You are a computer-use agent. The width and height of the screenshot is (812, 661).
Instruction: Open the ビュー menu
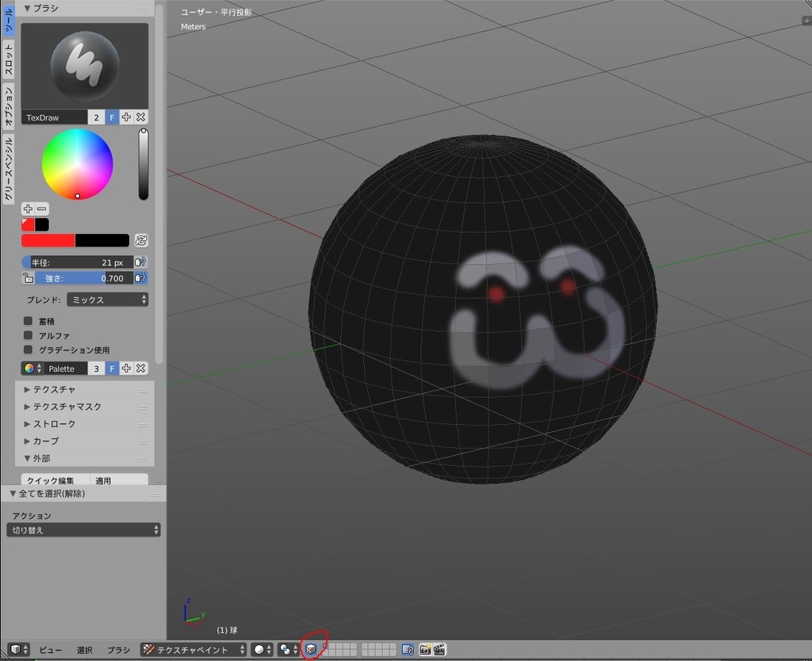50,650
